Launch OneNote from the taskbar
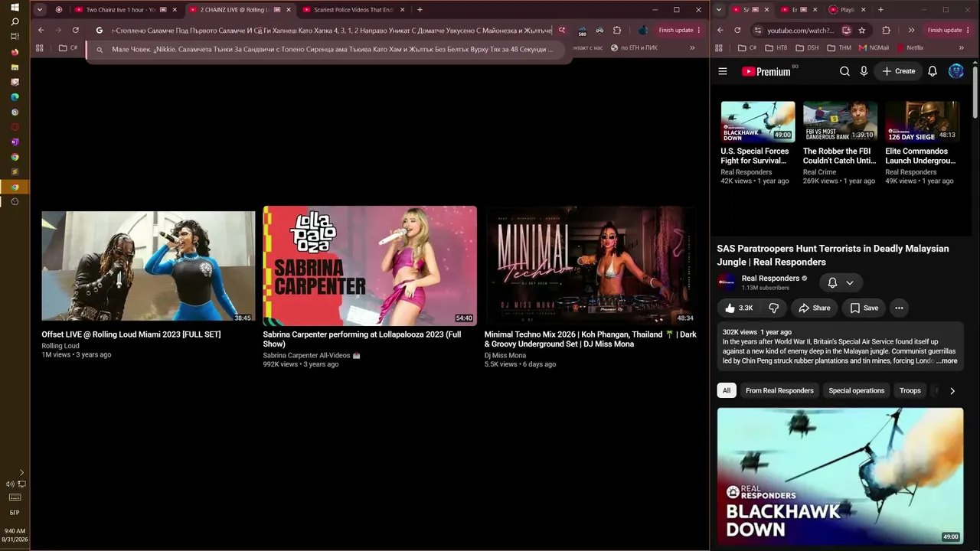Image resolution: width=980 pixels, height=551 pixels. coord(15,142)
